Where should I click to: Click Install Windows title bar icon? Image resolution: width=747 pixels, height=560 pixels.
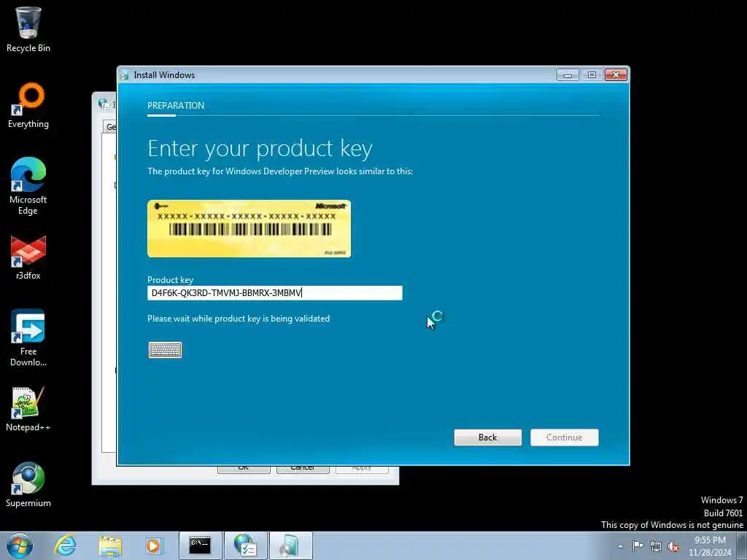(125, 75)
